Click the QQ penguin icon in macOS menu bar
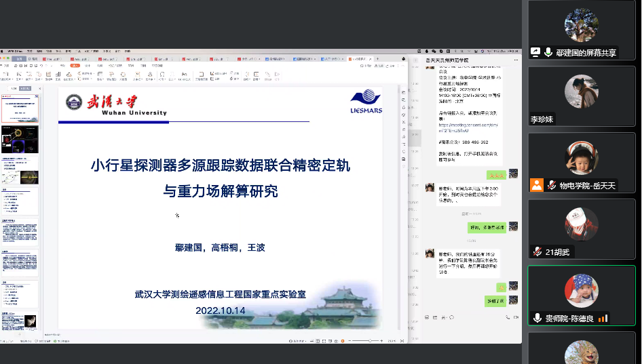This screenshot has width=642, height=364. [427, 51]
